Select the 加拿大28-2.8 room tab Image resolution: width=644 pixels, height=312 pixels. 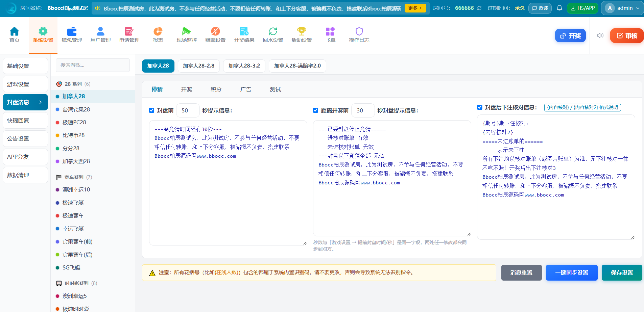tap(199, 66)
